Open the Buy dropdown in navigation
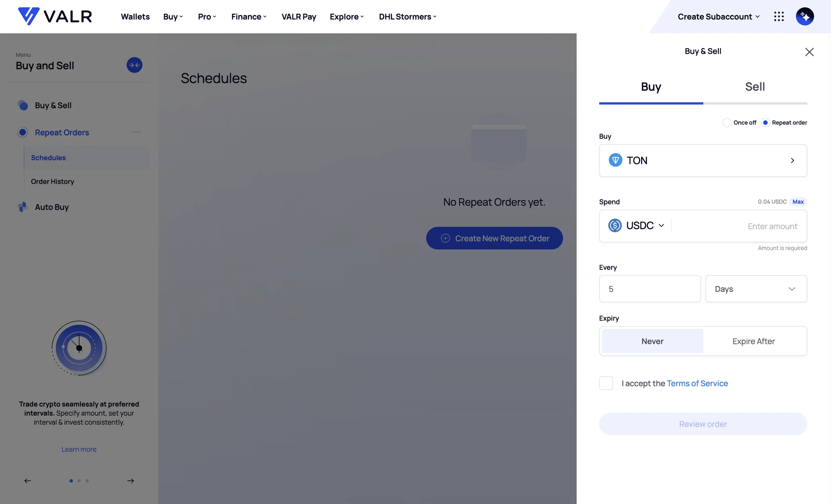831x504 pixels. (173, 17)
